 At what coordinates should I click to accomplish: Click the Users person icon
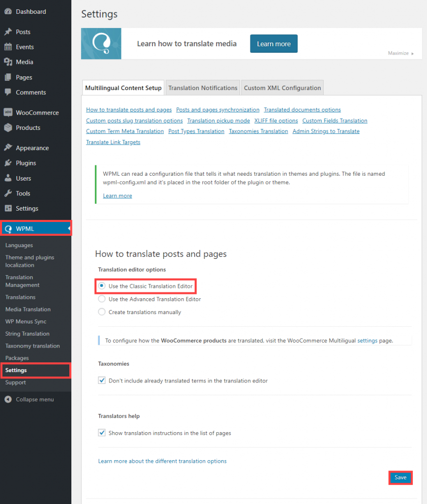8,178
